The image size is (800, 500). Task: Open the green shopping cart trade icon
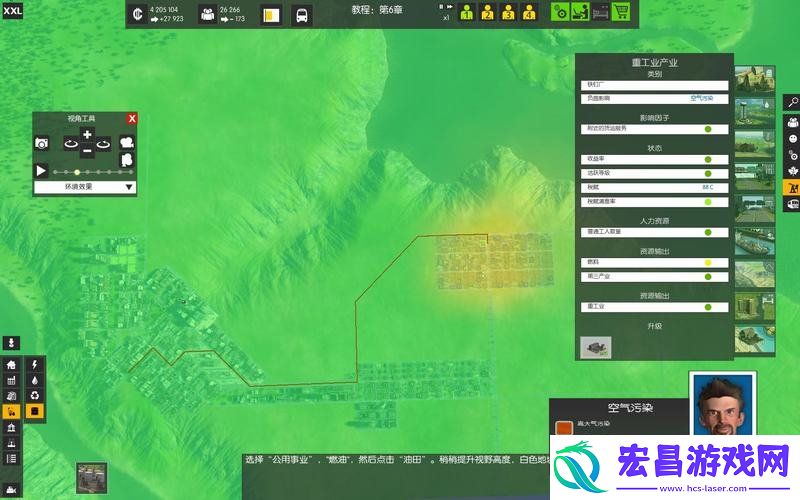[x=620, y=12]
